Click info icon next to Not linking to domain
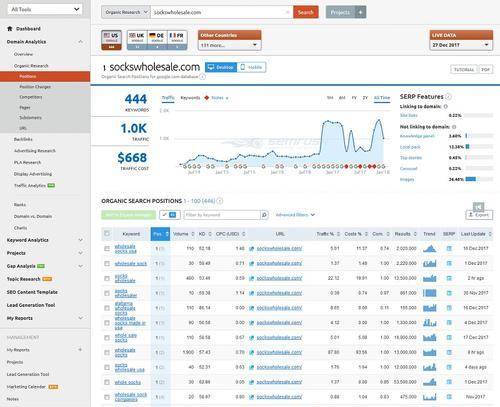Screen dimensions: 500x407 coord(454,127)
